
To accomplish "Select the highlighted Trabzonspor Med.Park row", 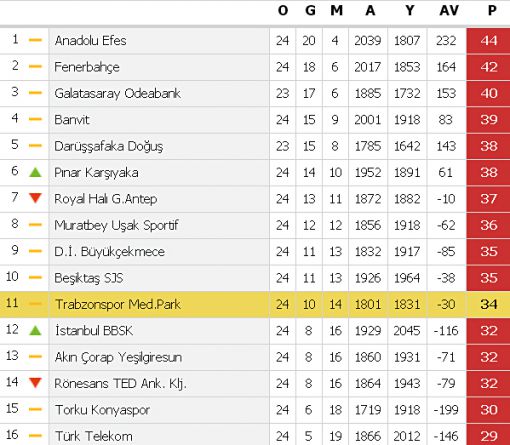I will click(x=255, y=304).
